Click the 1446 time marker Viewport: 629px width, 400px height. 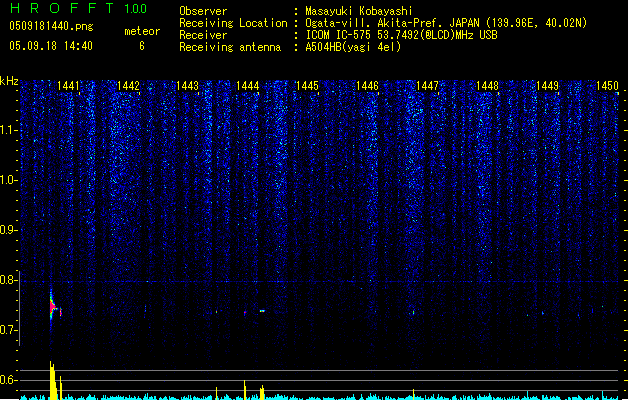(367, 86)
